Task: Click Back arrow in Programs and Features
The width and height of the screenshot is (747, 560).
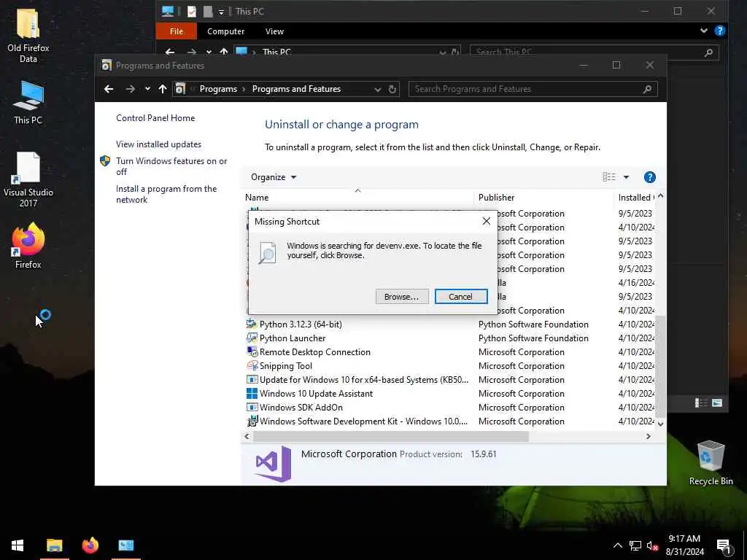Action: 109,88
